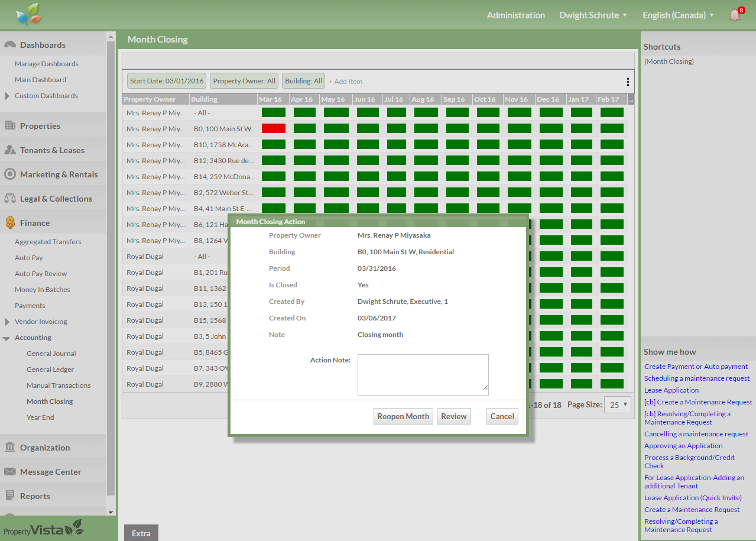
Task: Open the Message Center envelope section
Action: coord(50,472)
